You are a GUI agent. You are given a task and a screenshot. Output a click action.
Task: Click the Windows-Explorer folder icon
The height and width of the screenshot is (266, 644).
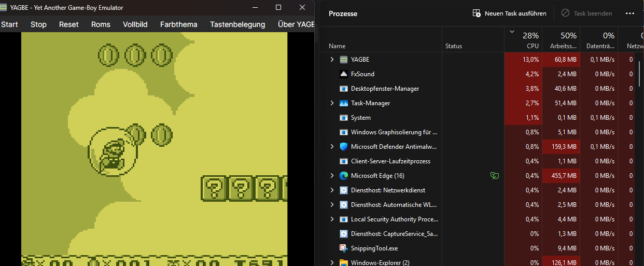pos(343,262)
